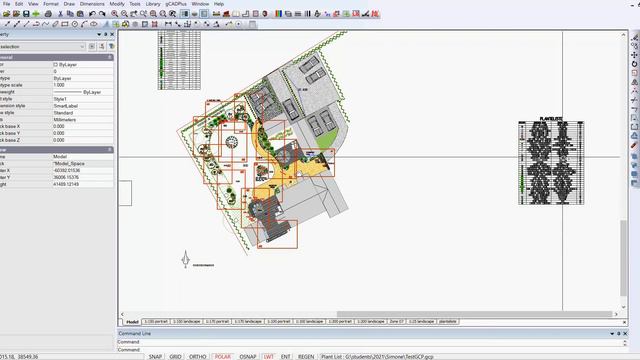Toggle REGEN in status bar
640x360 pixels.
click(x=306, y=357)
